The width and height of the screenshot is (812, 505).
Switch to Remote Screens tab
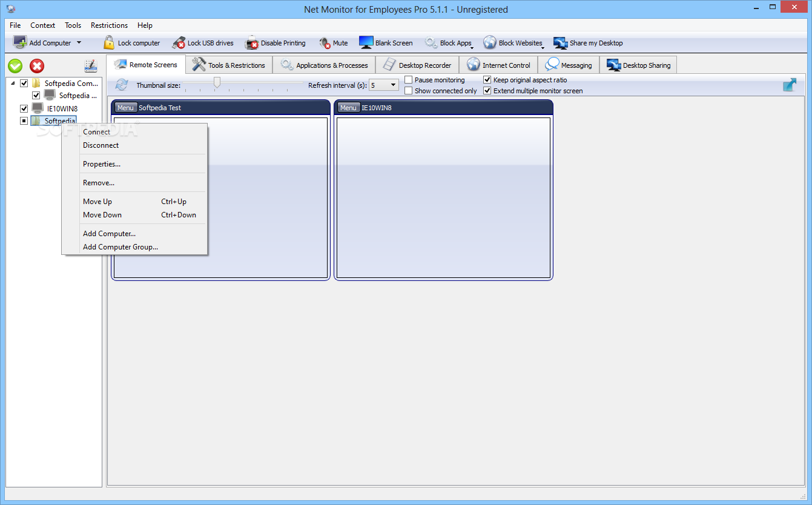[x=146, y=64]
